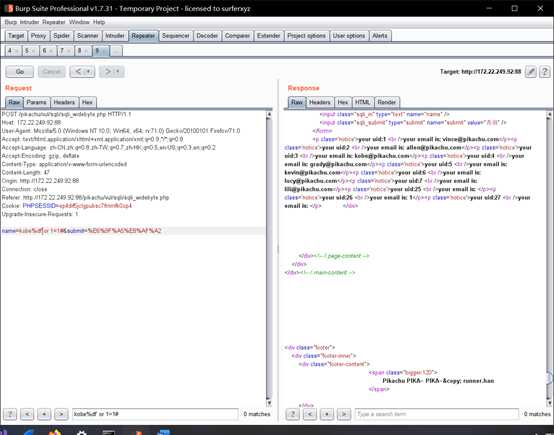Select the request Raw view tab

coord(14,102)
